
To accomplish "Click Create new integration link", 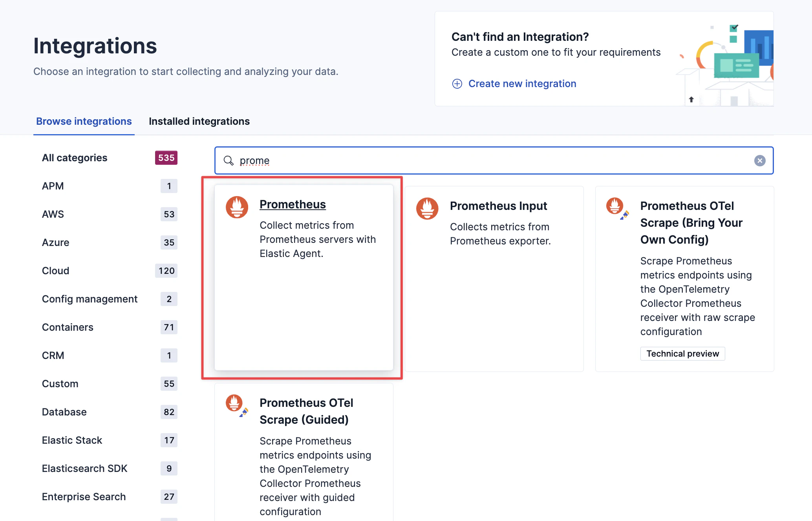I will click(522, 84).
